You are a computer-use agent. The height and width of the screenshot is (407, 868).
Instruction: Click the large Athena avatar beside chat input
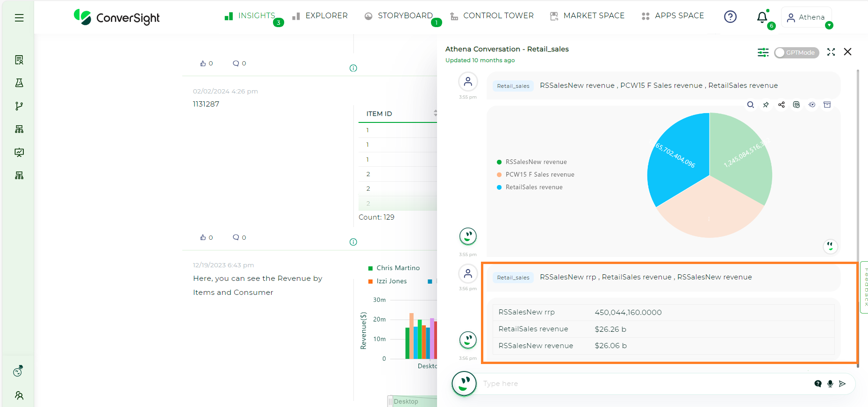coord(464,384)
